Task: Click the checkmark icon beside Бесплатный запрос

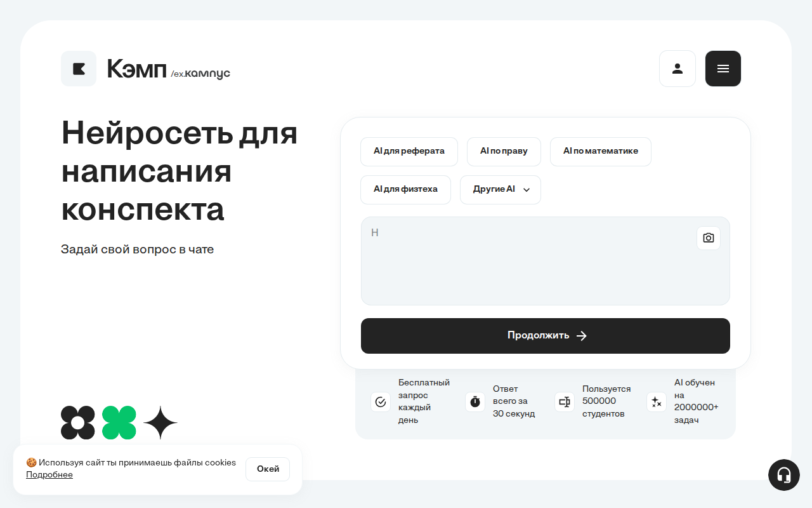Action: coord(381,402)
